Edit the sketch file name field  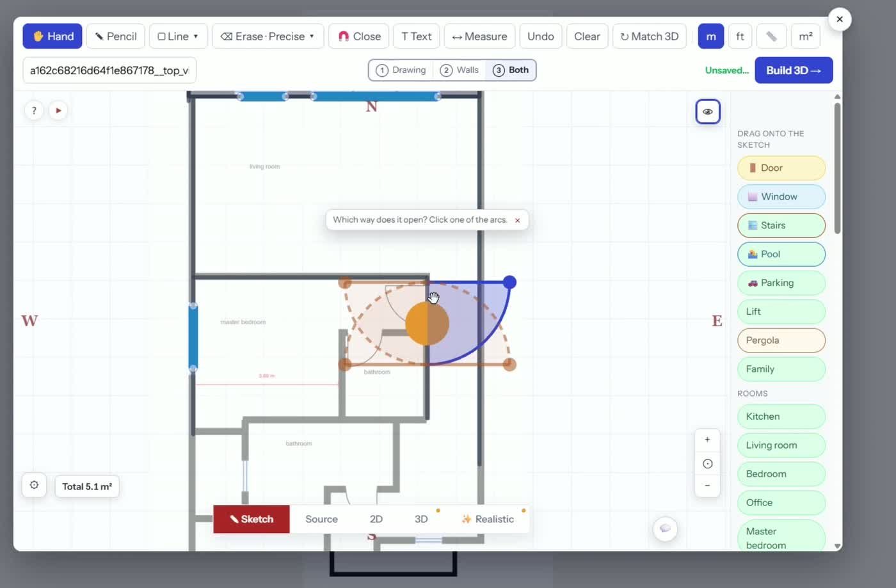click(109, 70)
